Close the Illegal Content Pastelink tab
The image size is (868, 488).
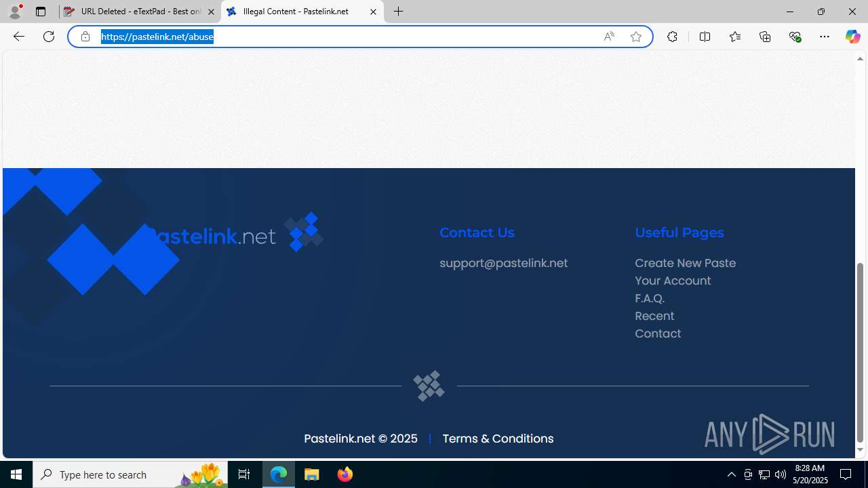(x=373, y=12)
